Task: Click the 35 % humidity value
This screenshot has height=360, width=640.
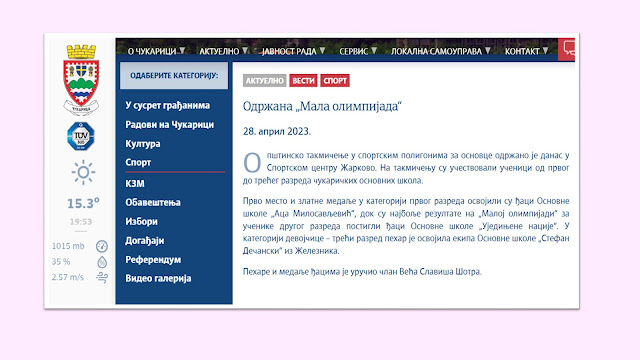Action: 61,262
